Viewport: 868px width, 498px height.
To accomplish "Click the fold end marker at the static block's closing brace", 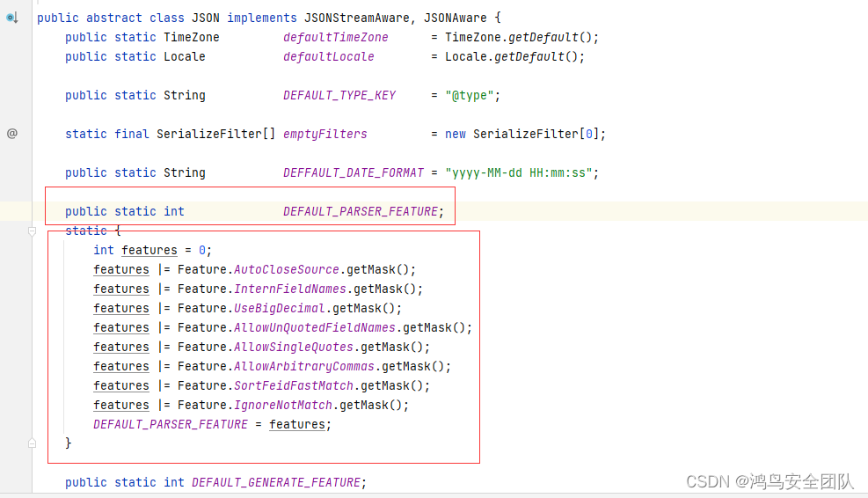I will pos(33,443).
